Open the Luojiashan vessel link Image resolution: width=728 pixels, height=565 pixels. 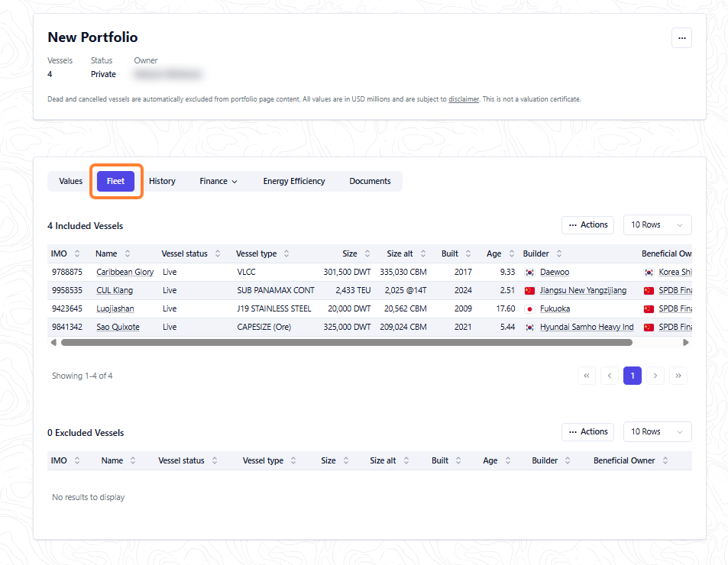point(115,309)
